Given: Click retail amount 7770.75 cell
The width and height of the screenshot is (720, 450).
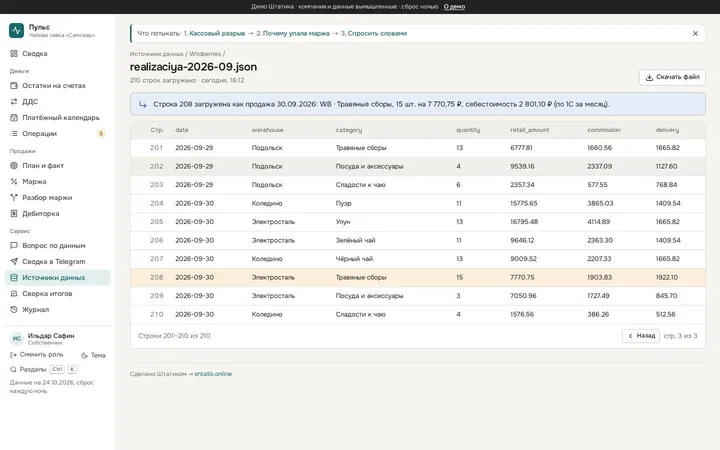Looking at the screenshot, I should click(x=522, y=278).
